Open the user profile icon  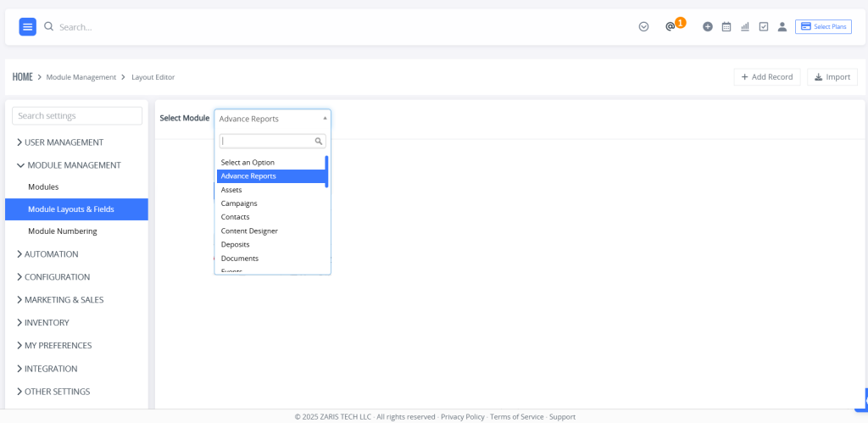(782, 26)
